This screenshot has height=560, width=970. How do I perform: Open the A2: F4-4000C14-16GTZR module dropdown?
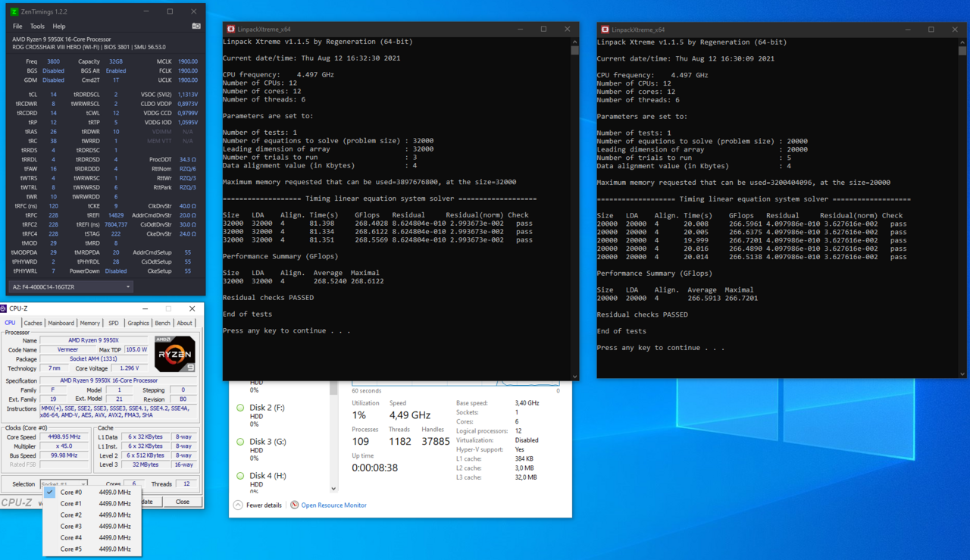coord(70,286)
